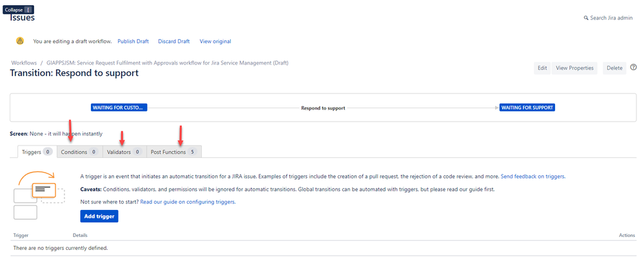Select the Waiting for Support status lozenge
Screen dimensions: 644x257
coord(527,108)
